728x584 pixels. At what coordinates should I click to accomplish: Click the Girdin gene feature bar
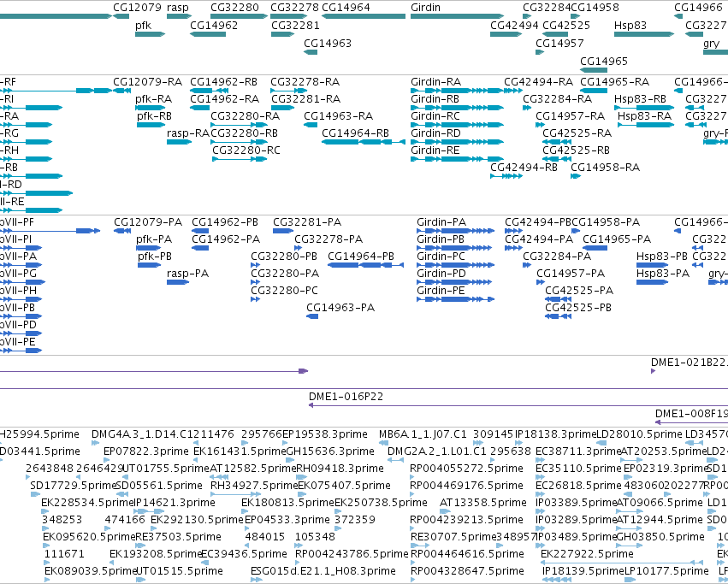pos(457,16)
